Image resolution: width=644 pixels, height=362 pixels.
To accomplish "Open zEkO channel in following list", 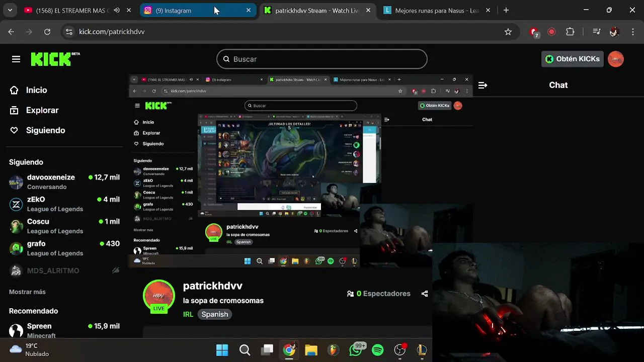I will click(64, 204).
